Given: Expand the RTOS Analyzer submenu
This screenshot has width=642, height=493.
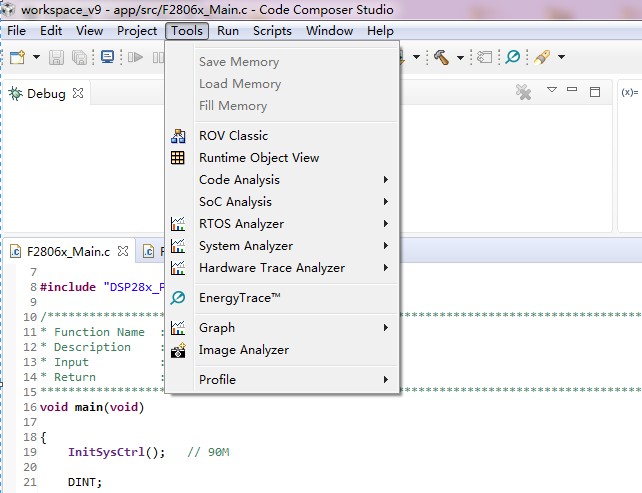Looking at the screenshot, I should [x=282, y=224].
